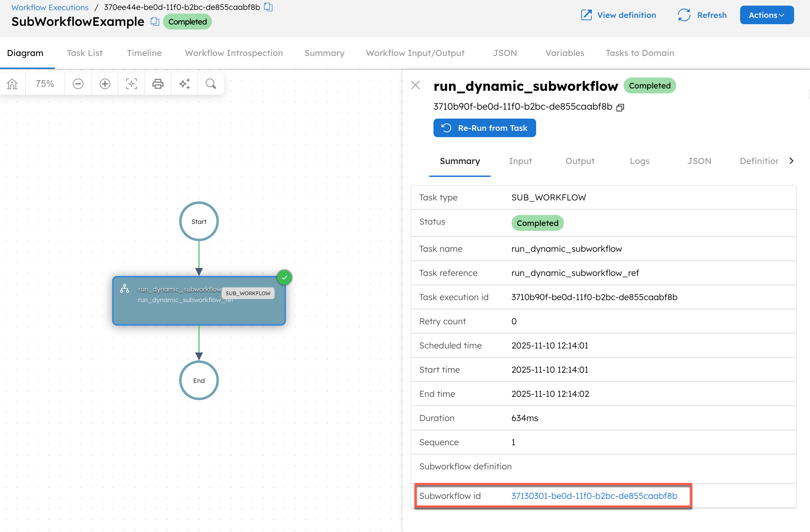Zoom in using the plus icon

105,83
